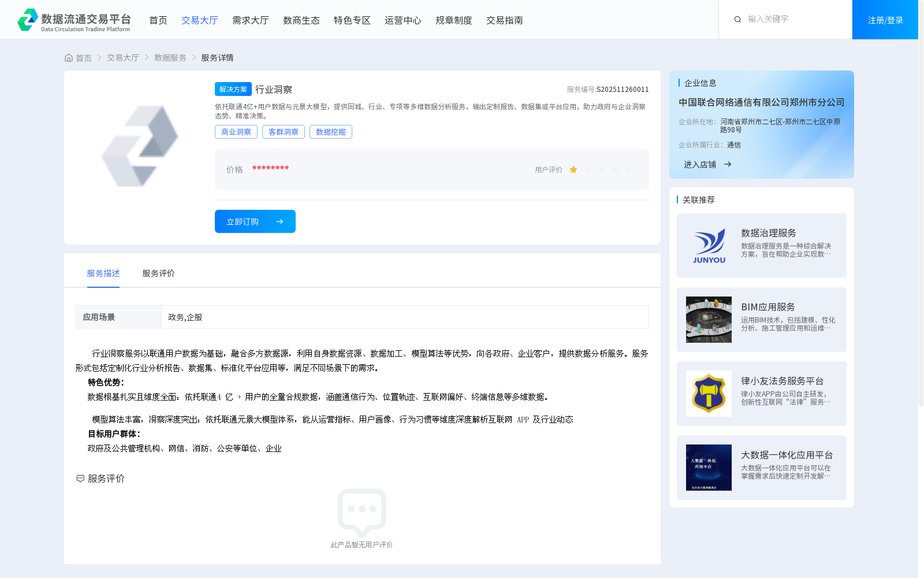The image size is (924, 578).
Task: Open 交易指南 navigation item
Action: point(505,20)
